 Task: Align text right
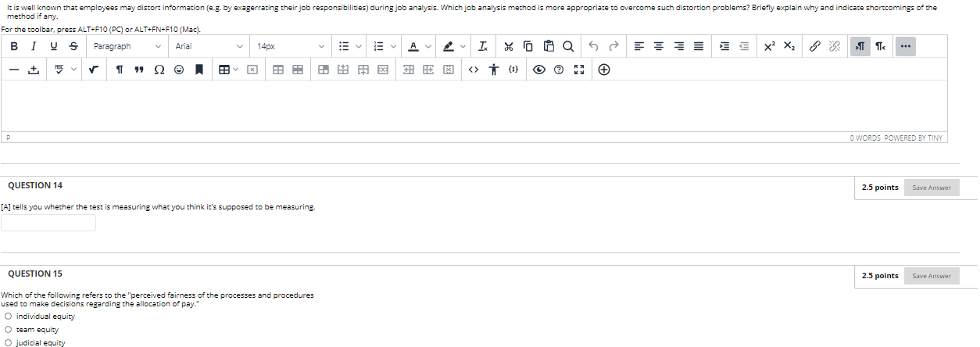[678, 46]
